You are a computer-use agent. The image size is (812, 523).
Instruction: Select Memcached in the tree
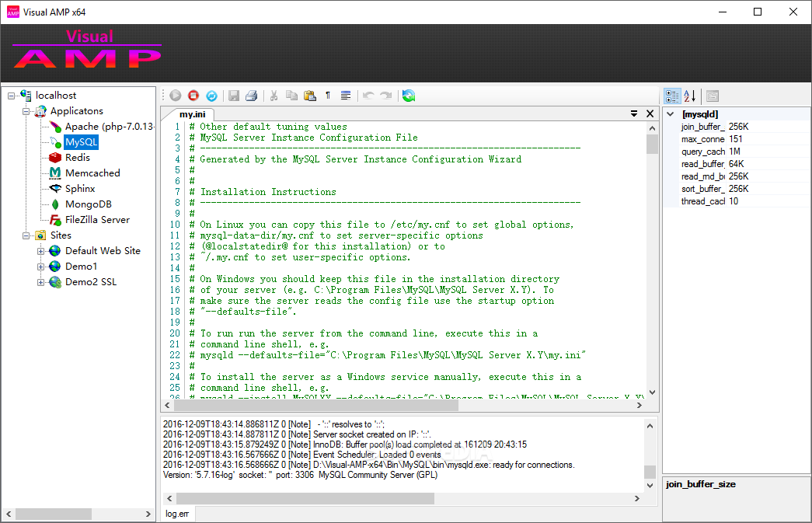point(92,173)
